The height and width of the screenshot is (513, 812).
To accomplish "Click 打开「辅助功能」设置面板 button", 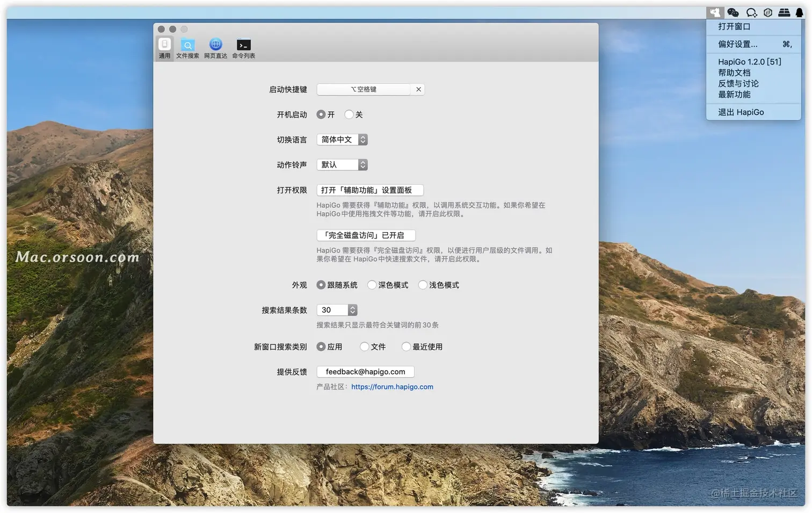I will pyautogui.click(x=370, y=190).
